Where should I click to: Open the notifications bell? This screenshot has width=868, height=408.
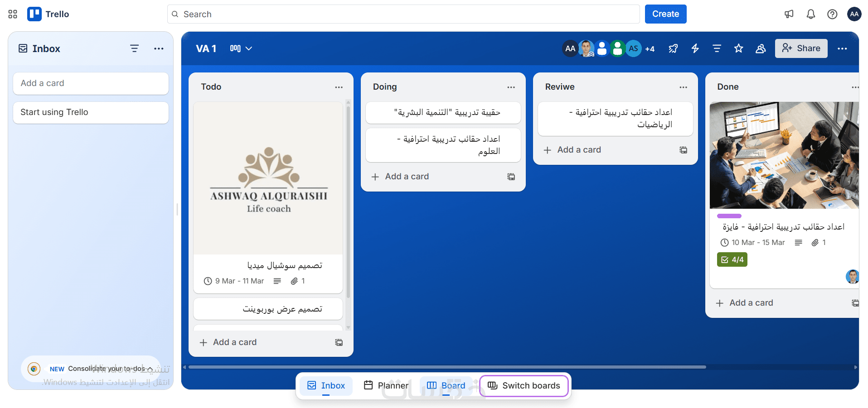pyautogui.click(x=810, y=14)
